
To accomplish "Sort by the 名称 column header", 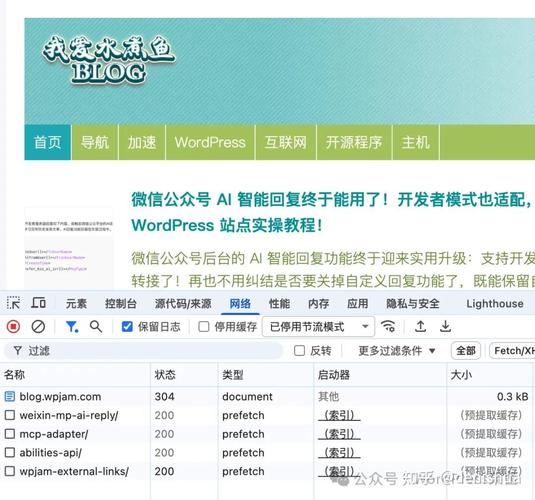I will pyautogui.click(x=75, y=375).
